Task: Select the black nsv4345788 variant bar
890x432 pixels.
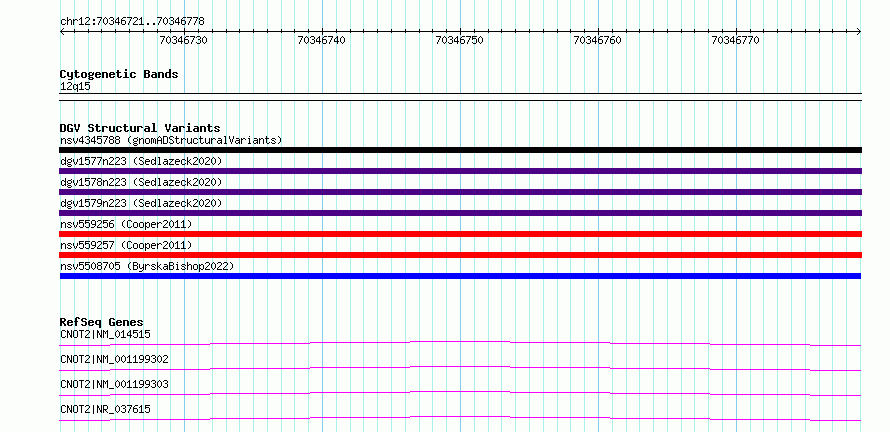Action: (x=460, y=150)
